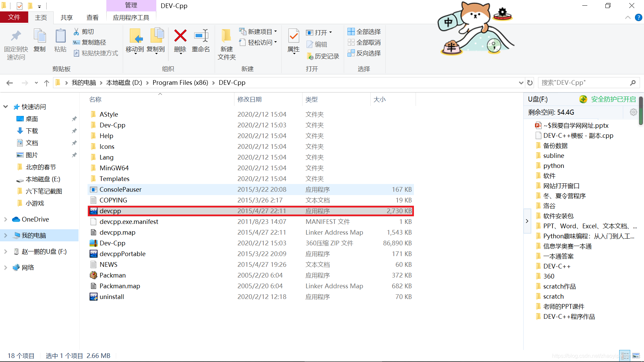Open the Open (打开) dropdown
Viewport: 644px width, 362px height.
coord(319,33)
